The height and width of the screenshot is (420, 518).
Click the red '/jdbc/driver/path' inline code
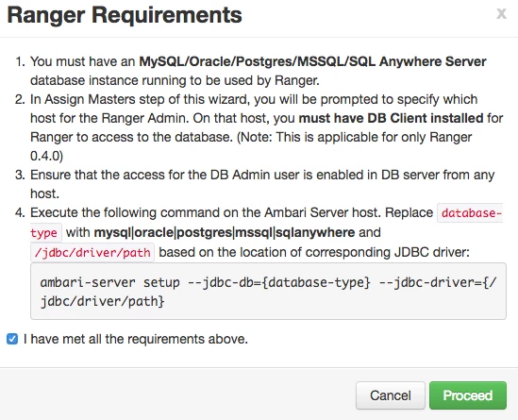[x=92, y=253]
